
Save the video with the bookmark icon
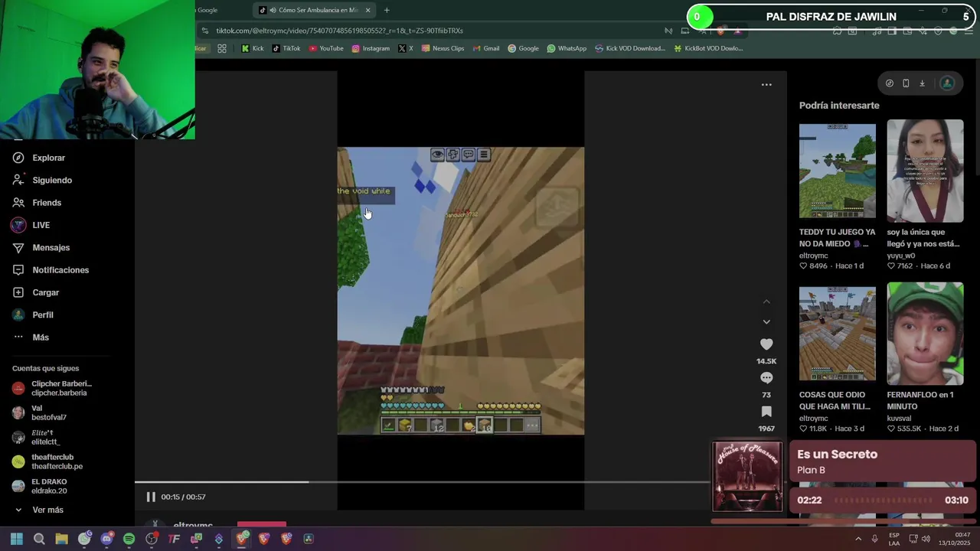coord(766,412)
